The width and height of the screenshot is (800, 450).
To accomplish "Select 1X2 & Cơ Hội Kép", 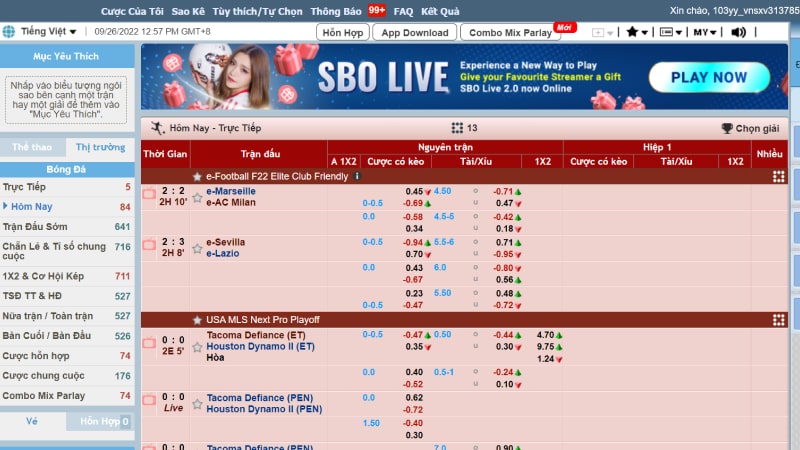I will pyautogui.click(x=67, y=276).
